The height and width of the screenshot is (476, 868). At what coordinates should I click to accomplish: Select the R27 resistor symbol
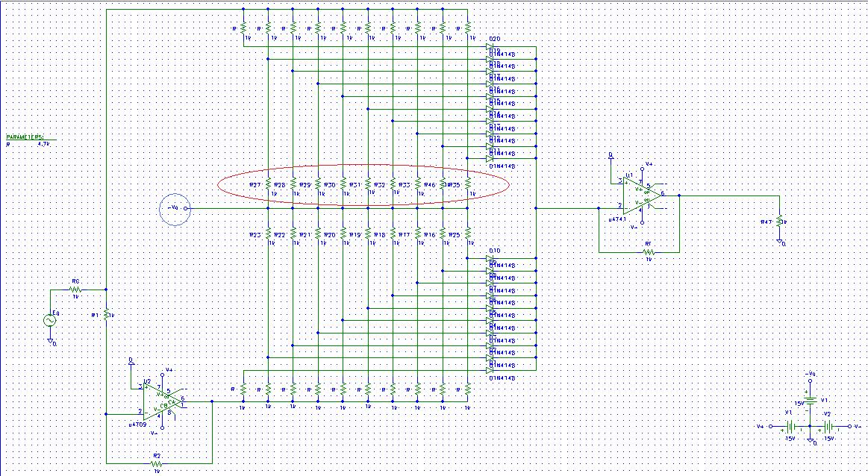point(268,184)
